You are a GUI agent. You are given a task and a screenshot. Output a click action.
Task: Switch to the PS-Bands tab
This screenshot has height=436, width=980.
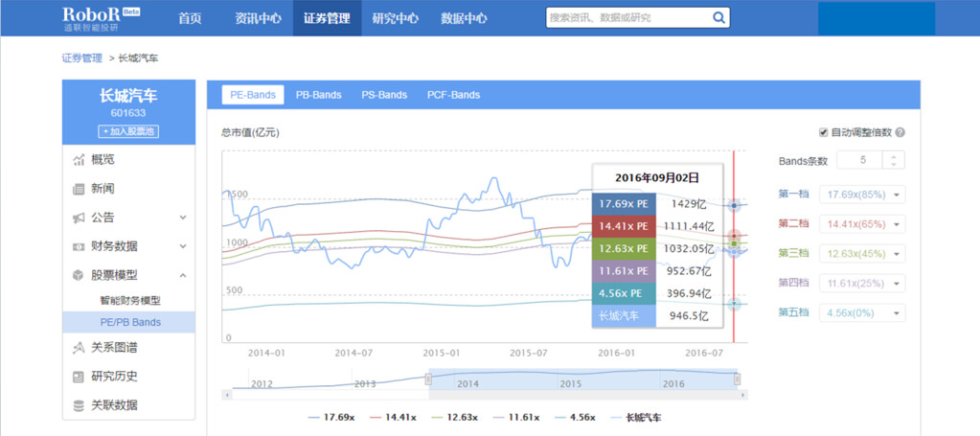[384, 95]
